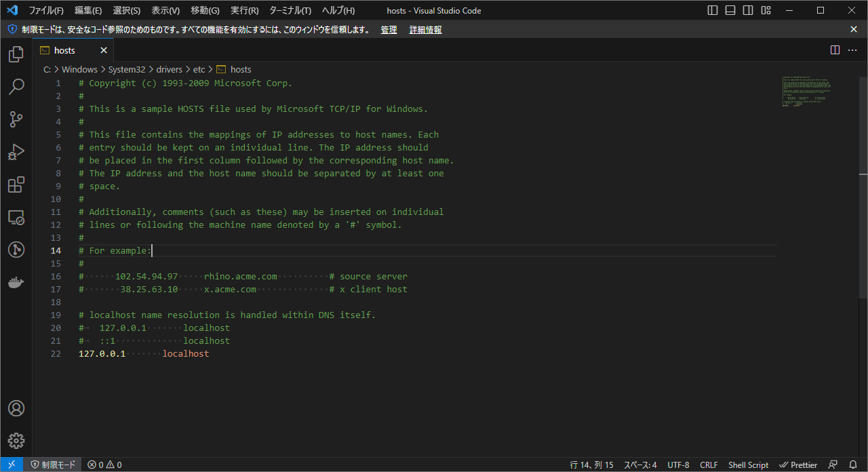
Task: Open the Remote Explorer view
Action: point(16,217)
